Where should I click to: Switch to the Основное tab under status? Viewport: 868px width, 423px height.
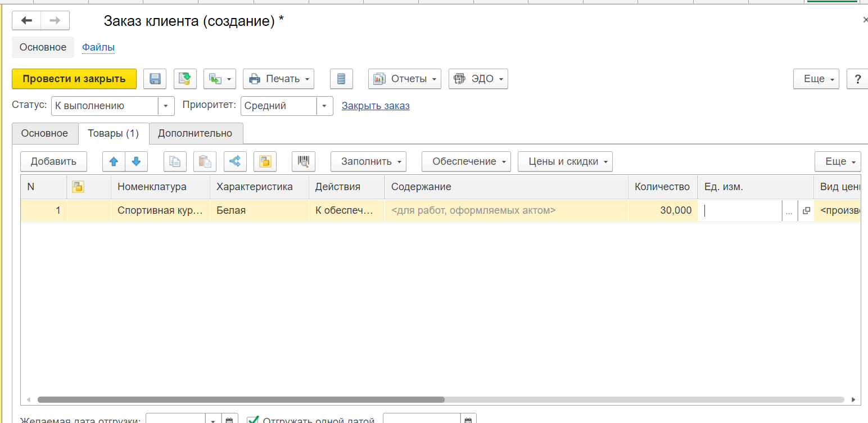tap(44, 133)
